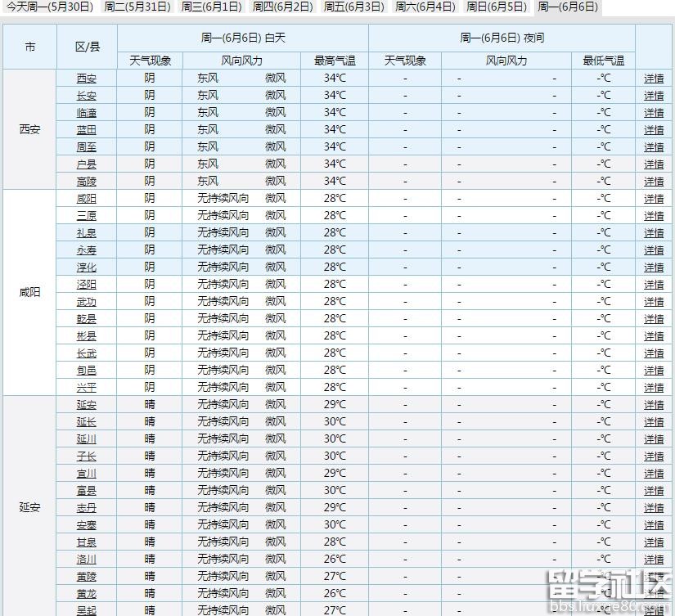Open 详情 link in the 周至 row
The width and height of the screenshot is (675, 616).
(x=654, y=147)
